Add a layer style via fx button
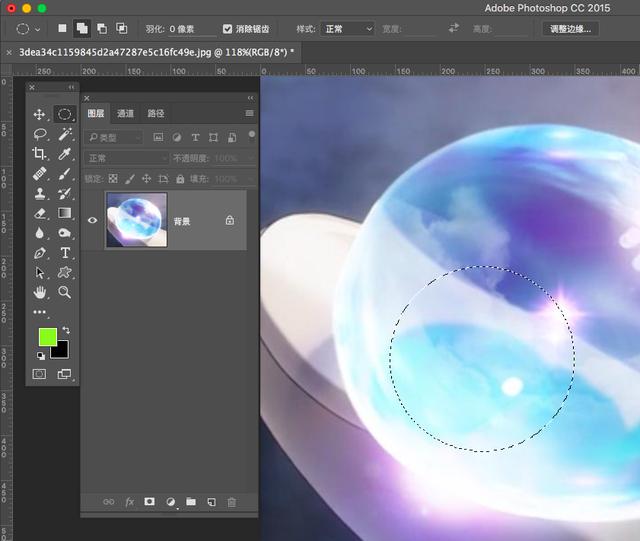640x541 pixels. (129, 502)
